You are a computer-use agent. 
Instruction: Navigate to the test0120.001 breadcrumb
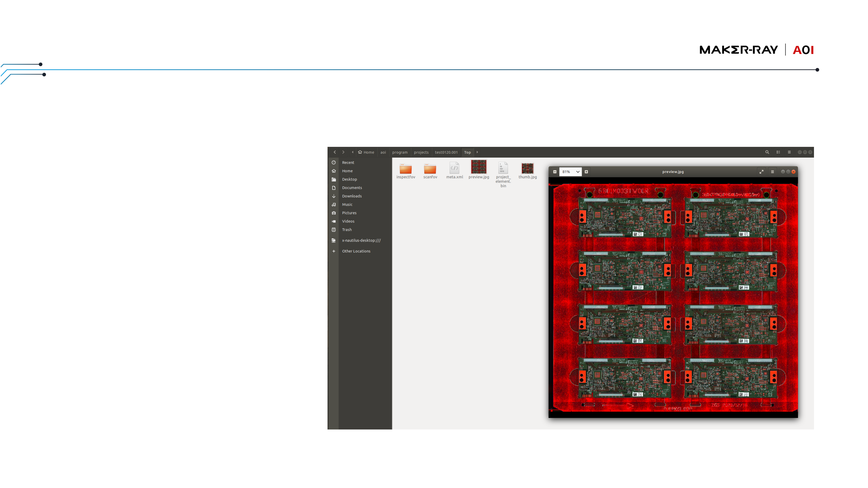point(446,152)
